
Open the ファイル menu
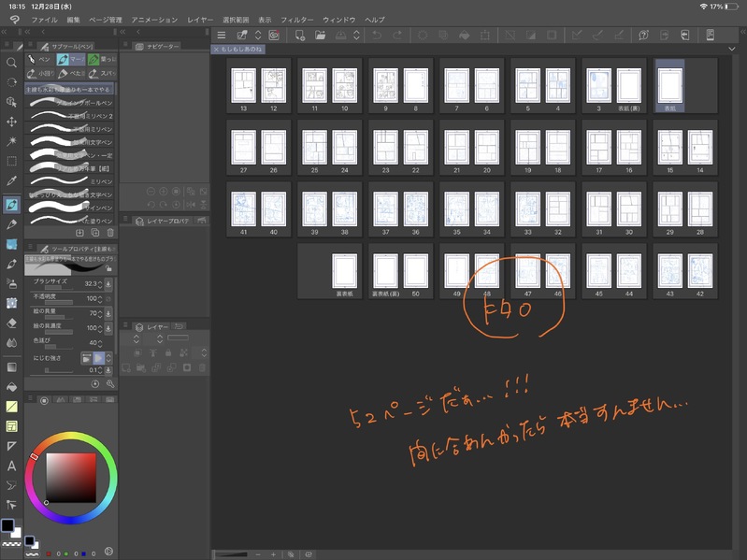pos(44,20)
